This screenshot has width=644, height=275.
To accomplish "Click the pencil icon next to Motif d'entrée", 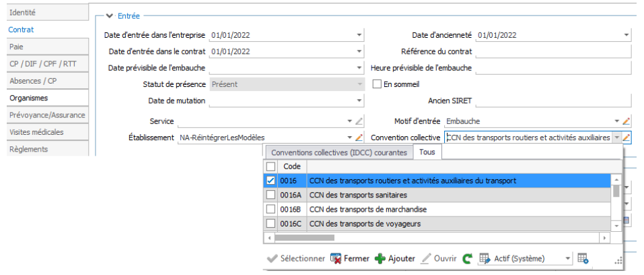I will pyautogui.click(x=626, y=121).
